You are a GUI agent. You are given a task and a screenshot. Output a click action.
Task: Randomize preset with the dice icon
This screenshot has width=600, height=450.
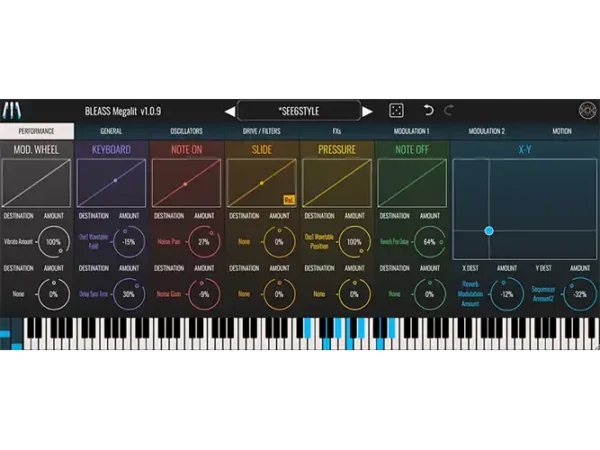pos(396,111)
